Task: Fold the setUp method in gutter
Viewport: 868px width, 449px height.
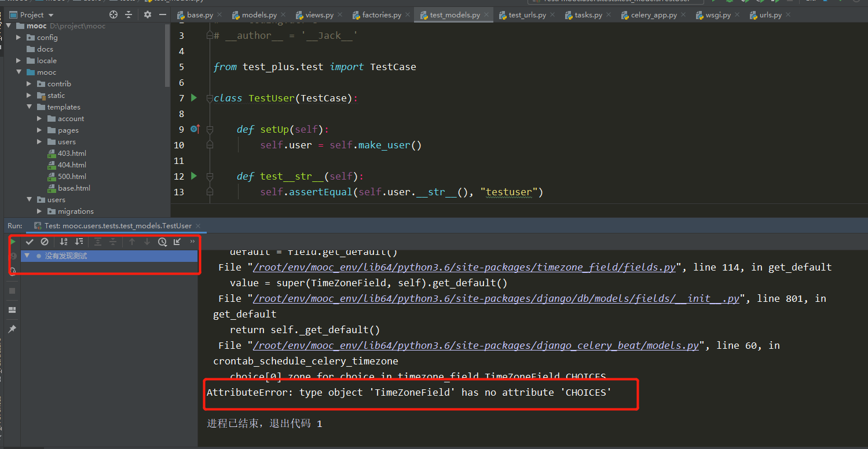Action: [x=210, y=129]
